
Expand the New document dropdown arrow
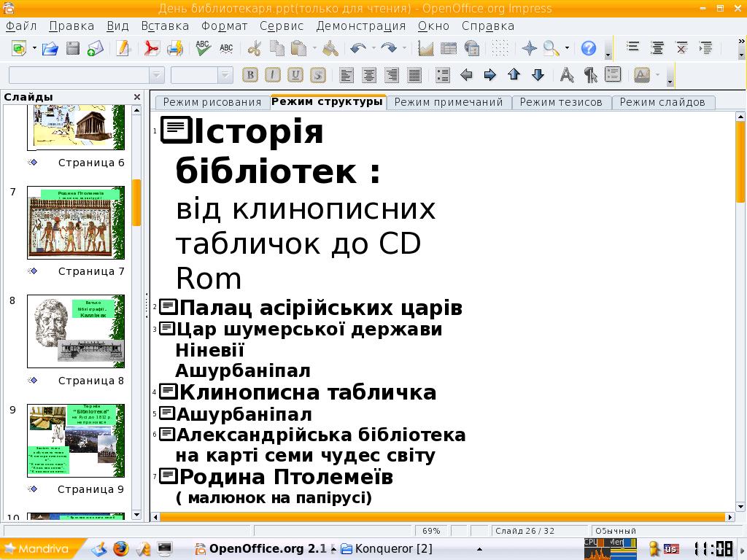[x=34, y=48]
